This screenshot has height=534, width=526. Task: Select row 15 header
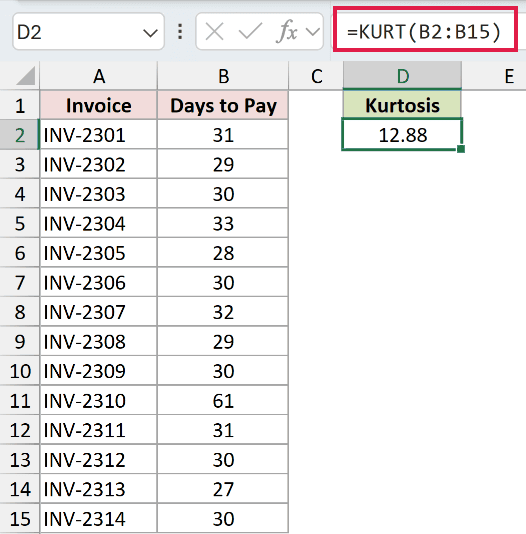[20, 518]
